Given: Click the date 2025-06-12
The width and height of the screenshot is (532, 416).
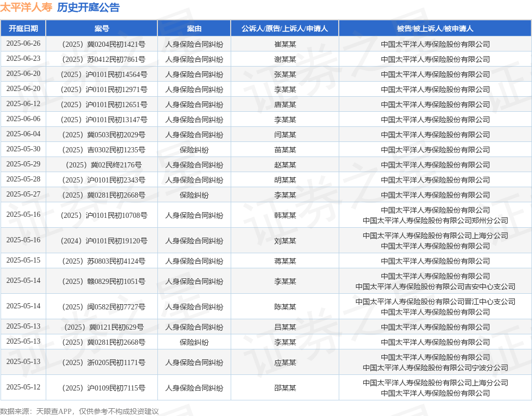Looking at the screenshot, I should click(23, 104).
